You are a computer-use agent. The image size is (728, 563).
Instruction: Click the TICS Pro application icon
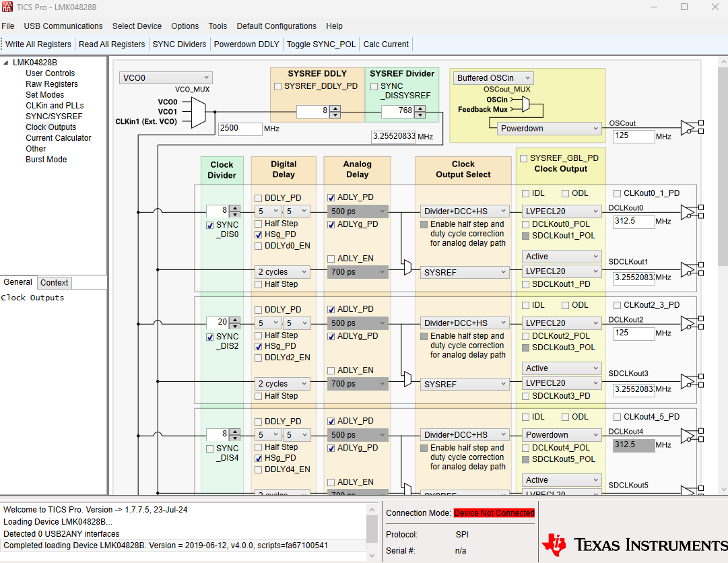click(7, 7)
